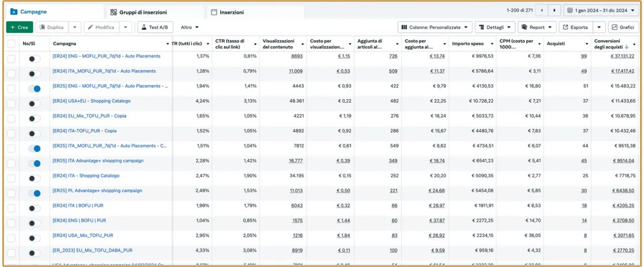The image size is (644, 267).
Task: Click content views value 16.777
Action: pos(296,161)
